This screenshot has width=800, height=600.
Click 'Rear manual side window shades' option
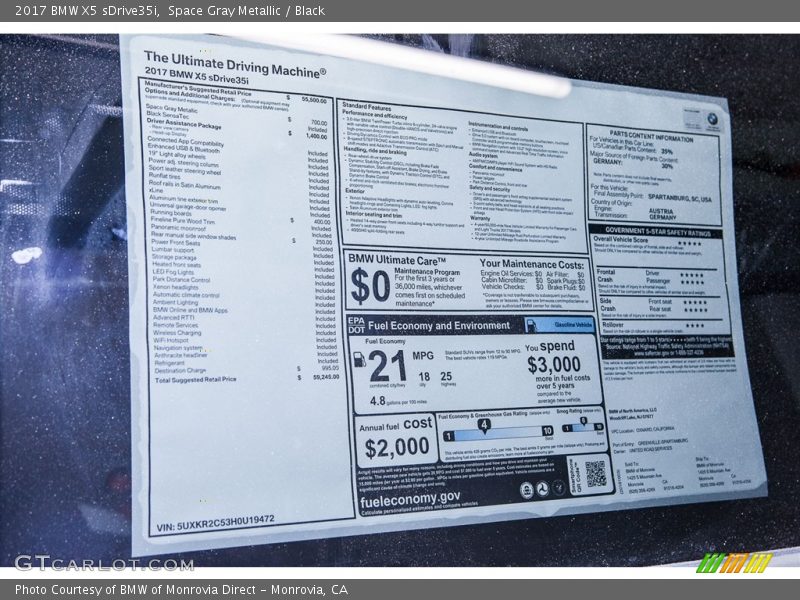(193, 236)
